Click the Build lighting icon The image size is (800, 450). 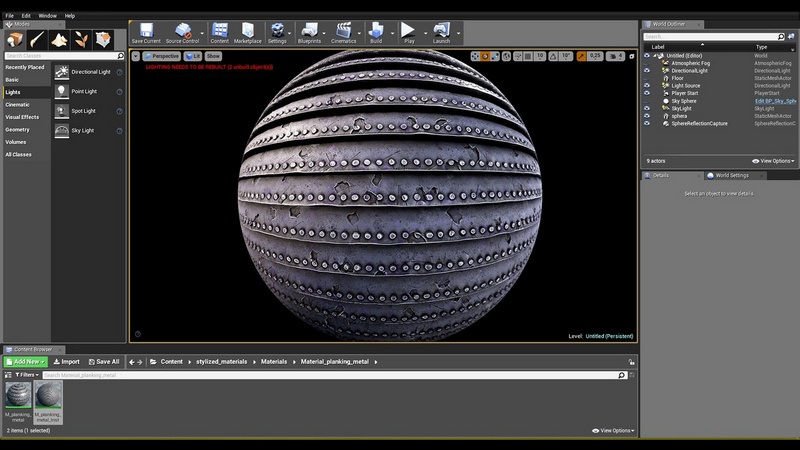[x=376, y=32]
